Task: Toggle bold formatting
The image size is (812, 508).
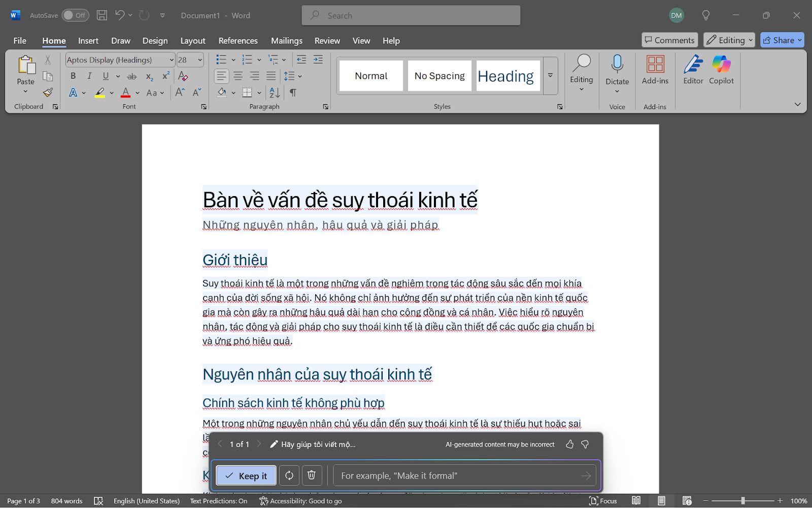Action: pyautogui.click(x=73, y=76)
